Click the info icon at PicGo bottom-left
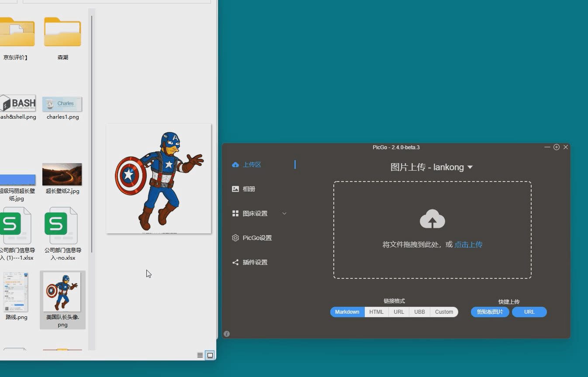The height and width of the screenshot is (377, 588). click(227, 334)
